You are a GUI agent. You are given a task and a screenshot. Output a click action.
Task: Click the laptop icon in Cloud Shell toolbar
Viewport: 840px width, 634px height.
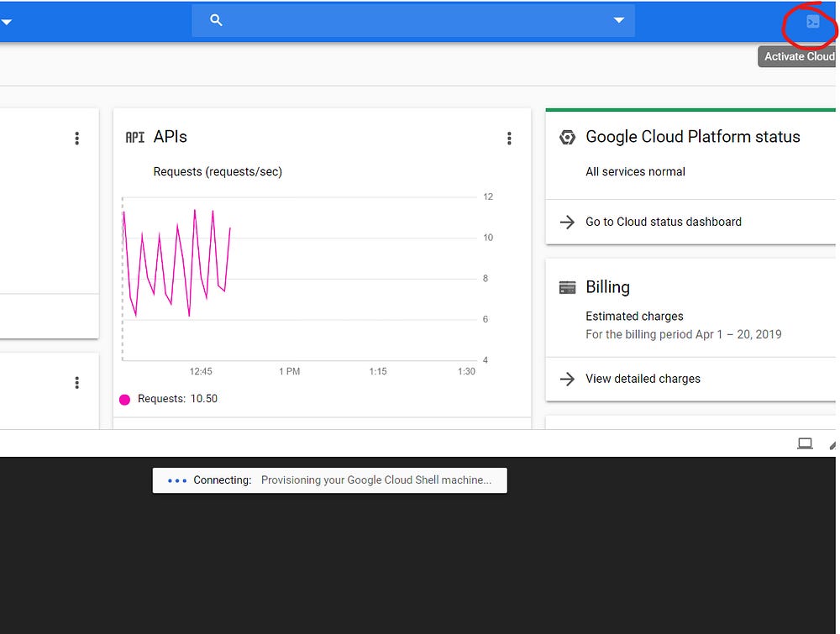point(805,443)
